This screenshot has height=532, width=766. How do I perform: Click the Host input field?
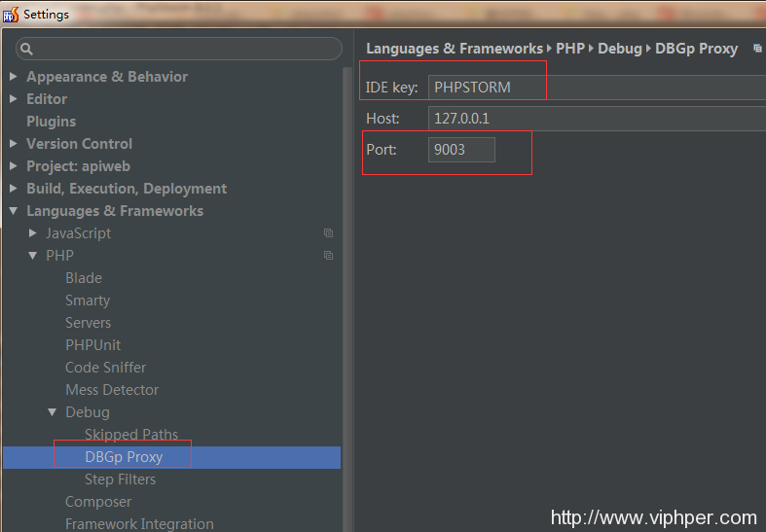pos(597,119)
